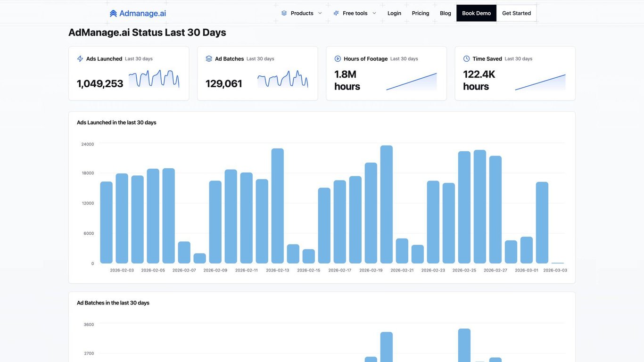Click the play icon beside Hours of Footage
This screenshot has width=644, height=362.
(338, 59)
